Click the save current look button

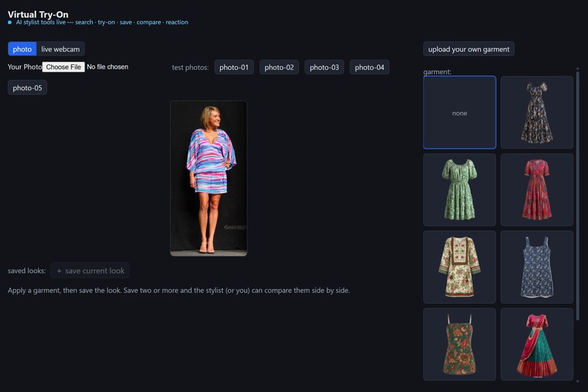click(90, 271)
